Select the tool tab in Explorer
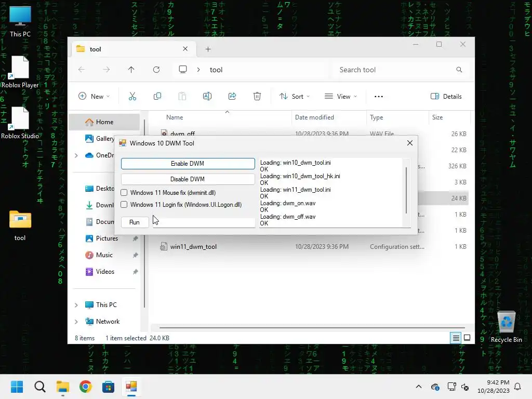This screenshot has height=399, width=532. [134, 49]
